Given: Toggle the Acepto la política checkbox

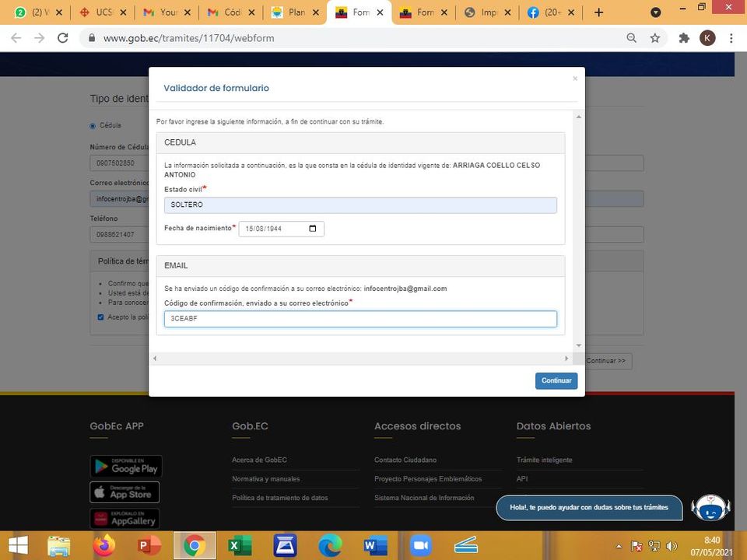Looking at the screenshot, I should pyautogui.click(x=100, y=317).
